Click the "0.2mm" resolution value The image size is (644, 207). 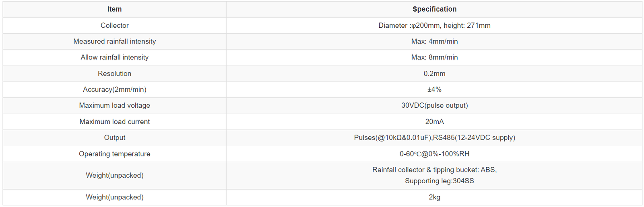click(x=434, y=74)
